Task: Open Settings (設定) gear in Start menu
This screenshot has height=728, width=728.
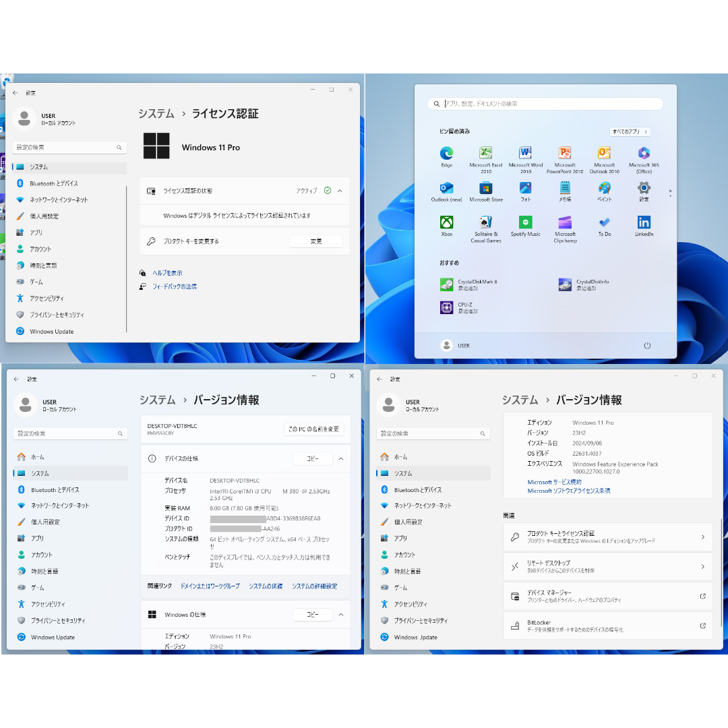Action: tap(644, 191)
